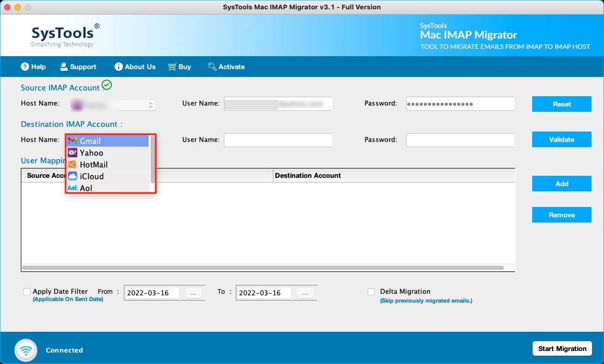Enable the Delta Migration checkbox
This screenshot has width=604, height=364.
371,292
